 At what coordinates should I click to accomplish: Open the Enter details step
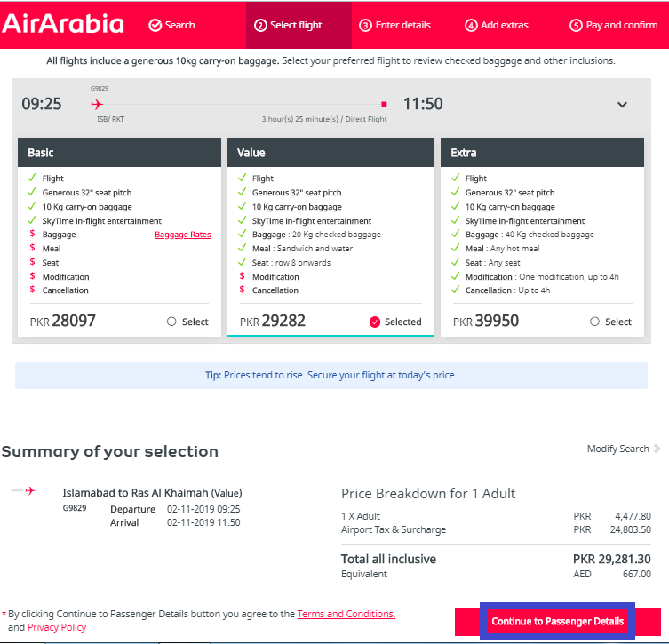394,25
